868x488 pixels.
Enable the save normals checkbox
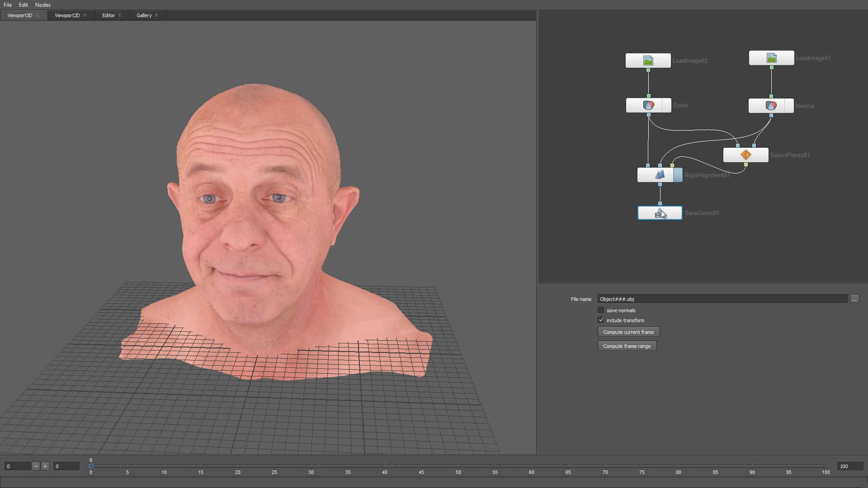click(x=601, y=310)
